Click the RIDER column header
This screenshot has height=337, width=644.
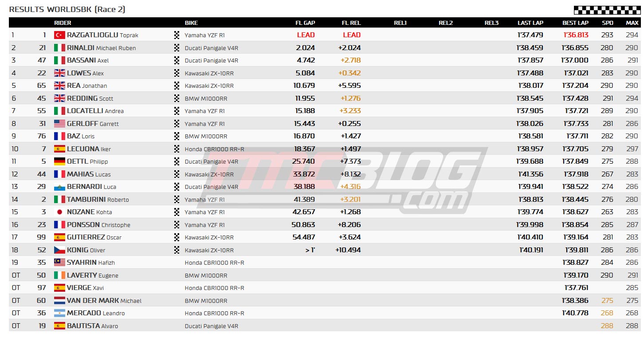tap(63, 23)
